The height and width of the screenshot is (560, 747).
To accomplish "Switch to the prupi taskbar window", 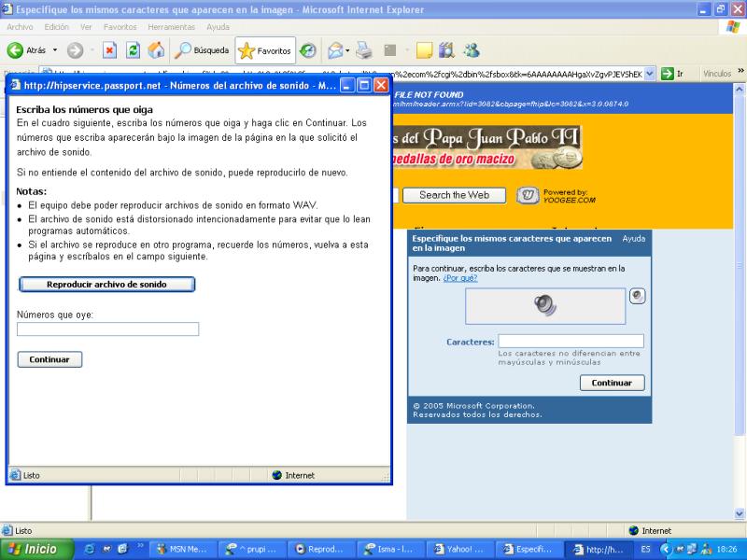I will (252, 549).
